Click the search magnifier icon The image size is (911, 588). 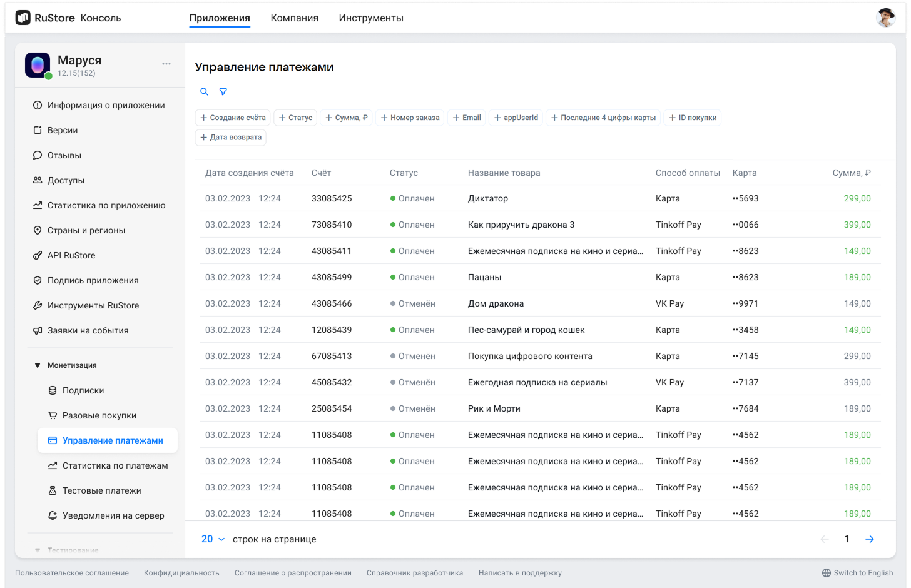point(204,92)
